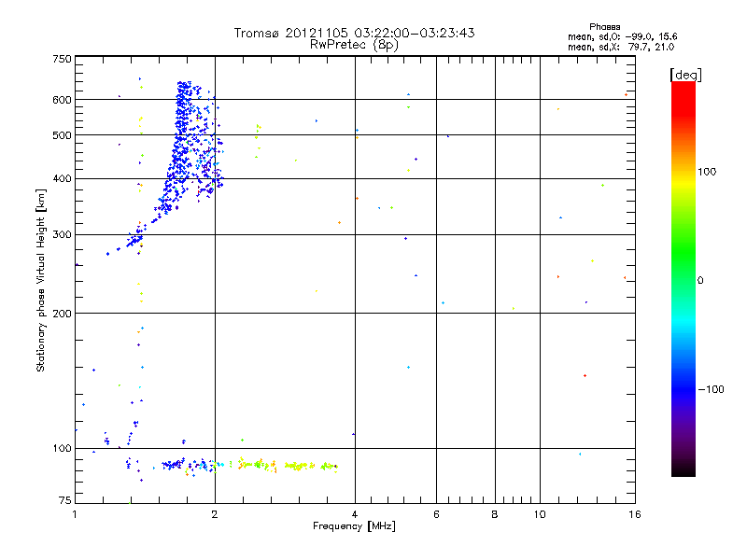Click the x-axis tick label '10'
The height and width of the screenshot is (560, 747).
coord(540,514)
